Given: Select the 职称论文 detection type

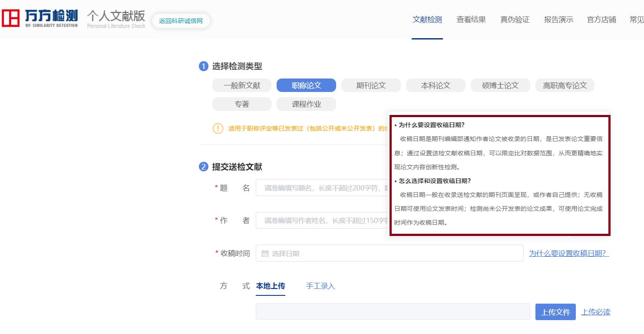Looking at the screenshot, I should pyautogui.click(x=306, y=85).
